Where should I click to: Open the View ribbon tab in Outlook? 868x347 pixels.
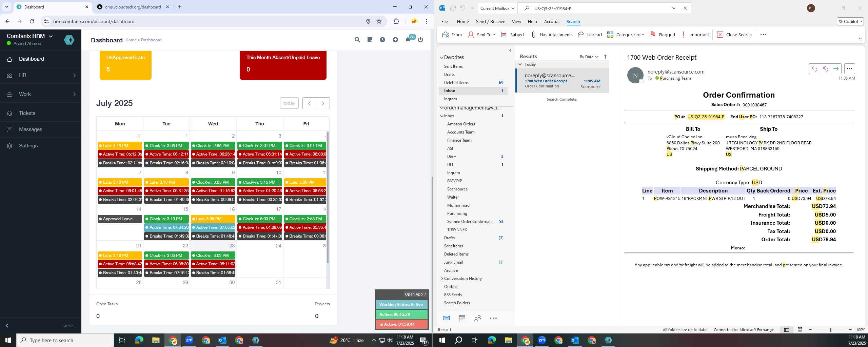click(x=516, y=21)
